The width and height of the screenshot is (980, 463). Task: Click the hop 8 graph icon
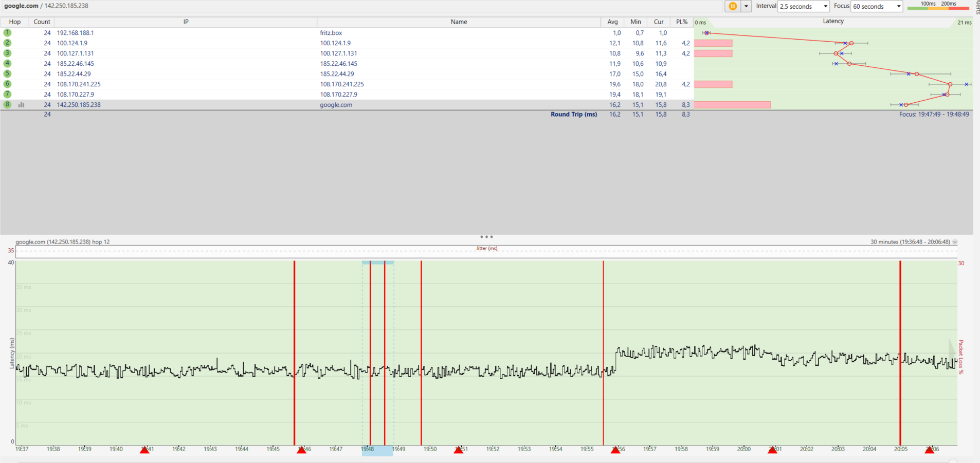coord(22,105)
